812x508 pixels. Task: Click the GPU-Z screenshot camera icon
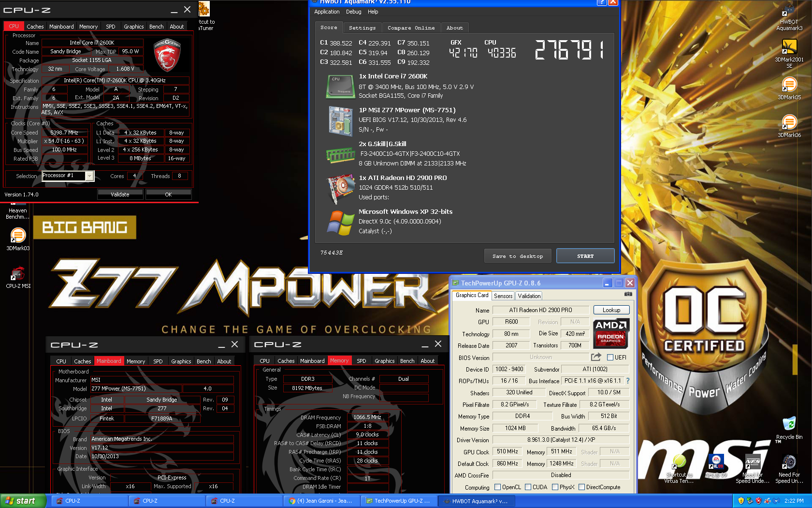pyautogui.click(x=628, y=294)
